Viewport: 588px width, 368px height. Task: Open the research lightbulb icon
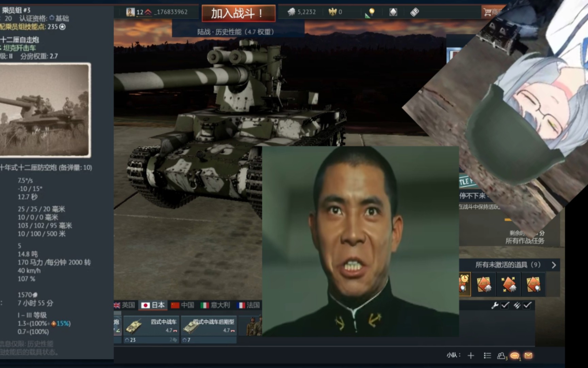coord(370,13)
